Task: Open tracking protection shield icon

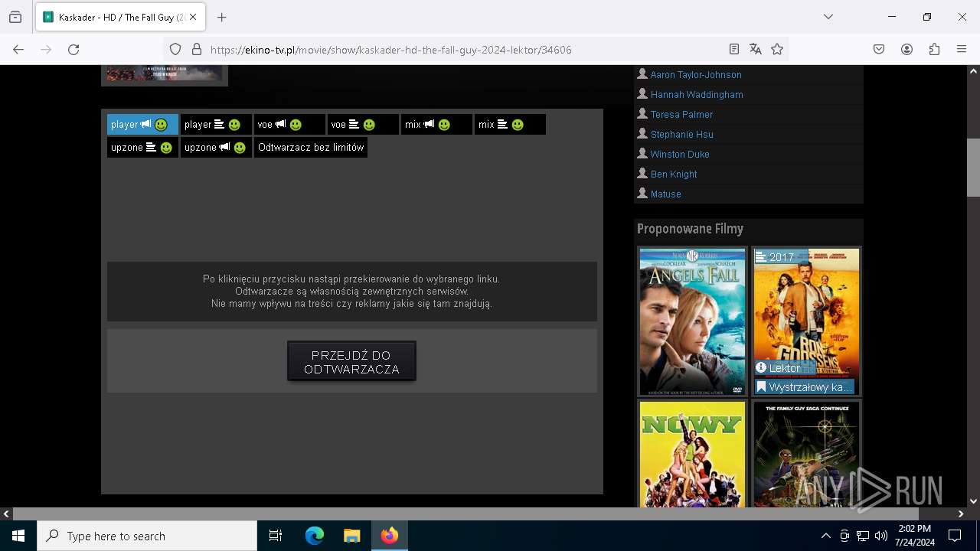Action: pyautogui.click(x=175, y=49)
